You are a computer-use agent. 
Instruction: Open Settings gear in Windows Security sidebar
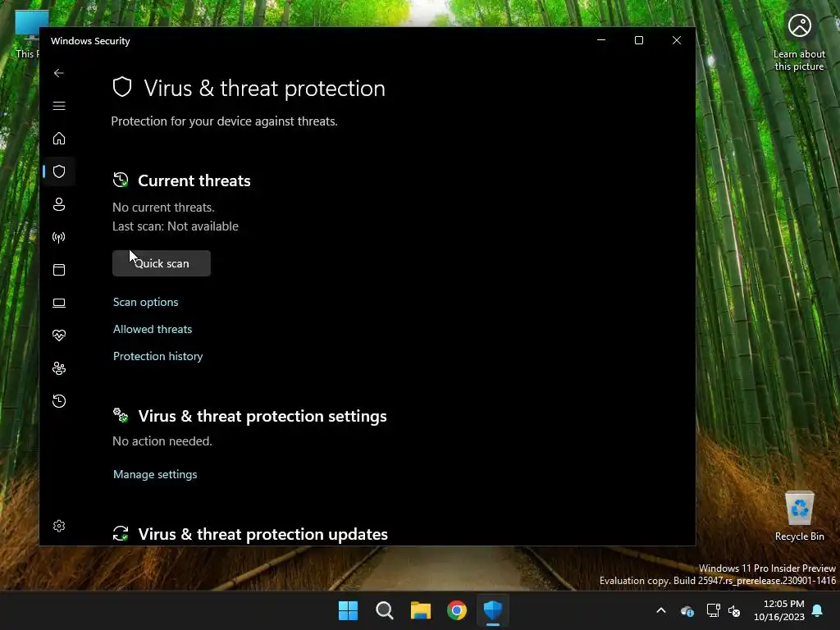pos(59,526)
